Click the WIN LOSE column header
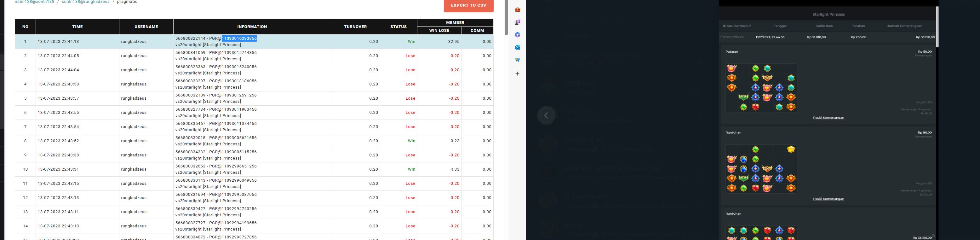The image size is (980, 240). tap(439, 31)
